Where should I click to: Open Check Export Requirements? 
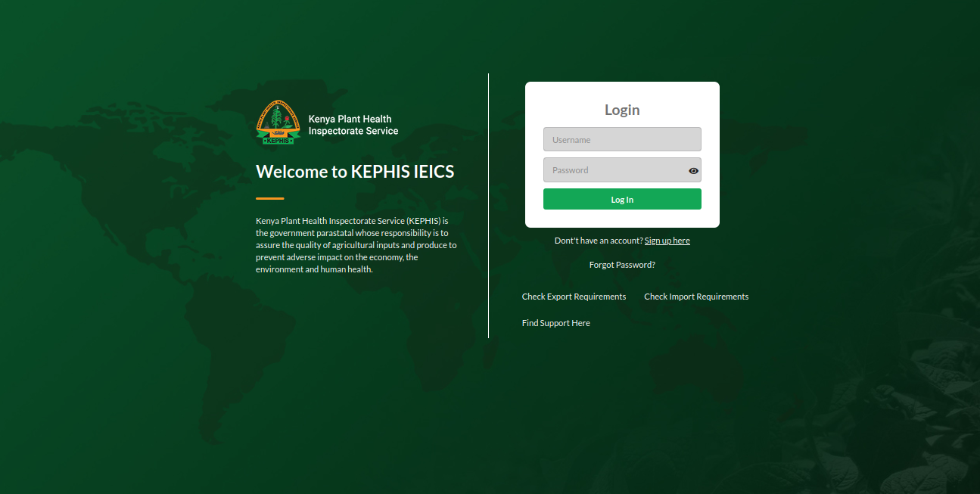tap(574, 297)
